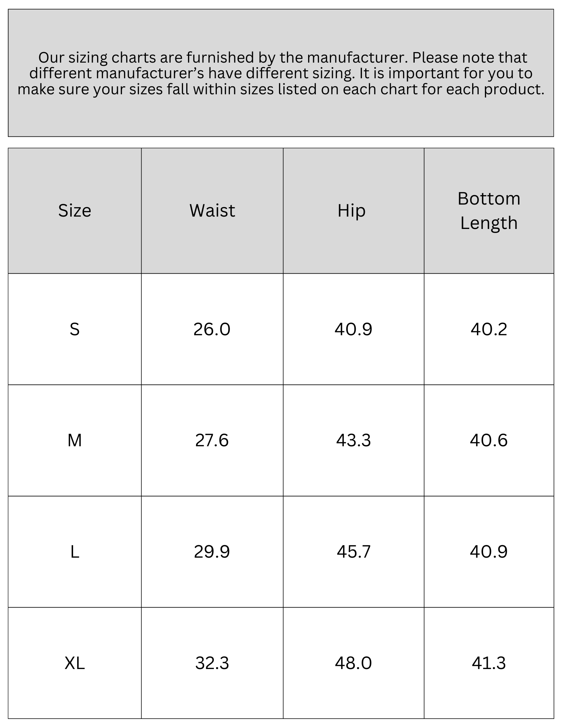Click the hip value in the S row
The image size is (562, 728).
coord(354,329)
